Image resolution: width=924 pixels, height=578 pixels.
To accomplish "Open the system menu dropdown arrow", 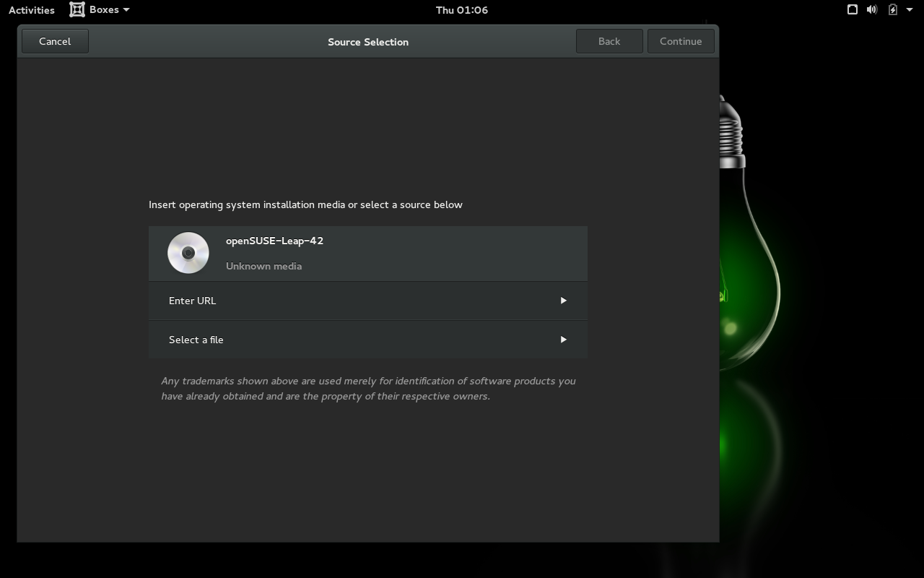I will click(x=909, y=9).
